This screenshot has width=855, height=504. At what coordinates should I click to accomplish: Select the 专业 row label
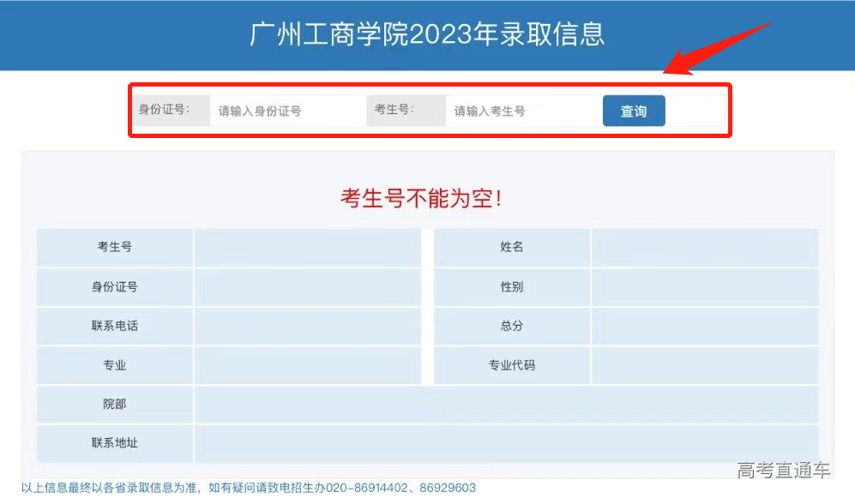(115, 365)
